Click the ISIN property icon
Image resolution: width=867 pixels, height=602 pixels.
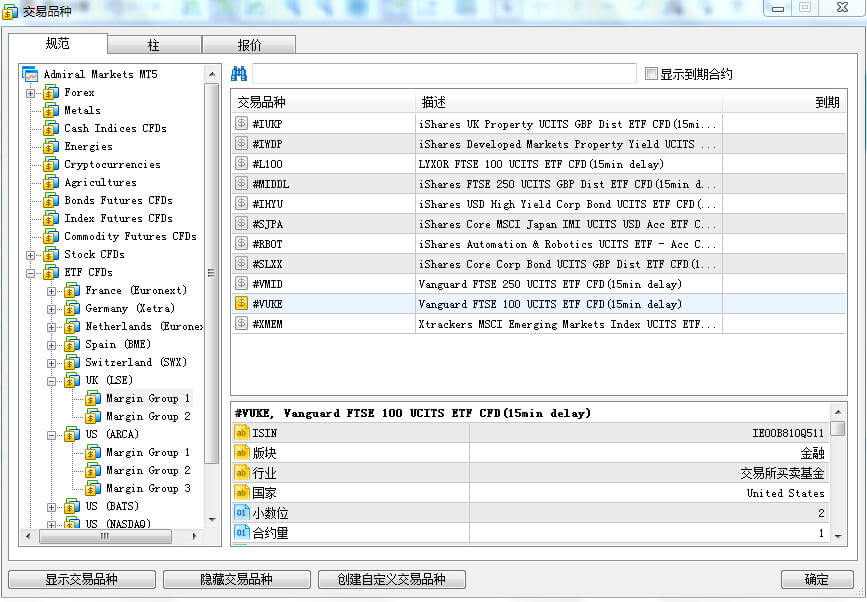pyautogui.click(x=242, y=433)
